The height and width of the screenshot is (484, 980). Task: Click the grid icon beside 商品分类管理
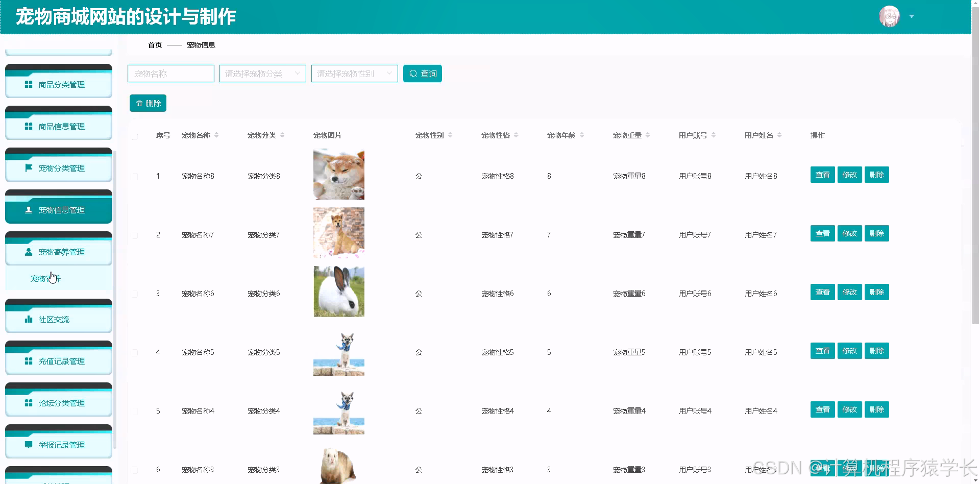click(x=29, y=84)
